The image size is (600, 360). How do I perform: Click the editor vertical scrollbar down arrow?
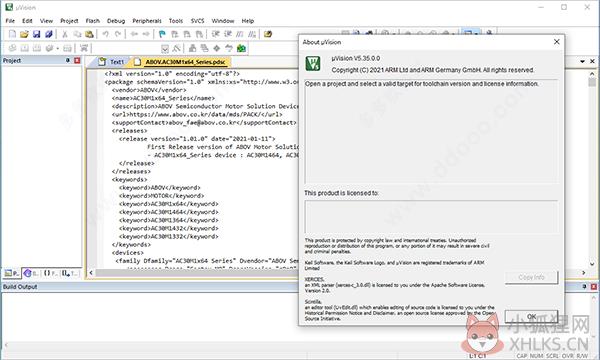[592, 264]
